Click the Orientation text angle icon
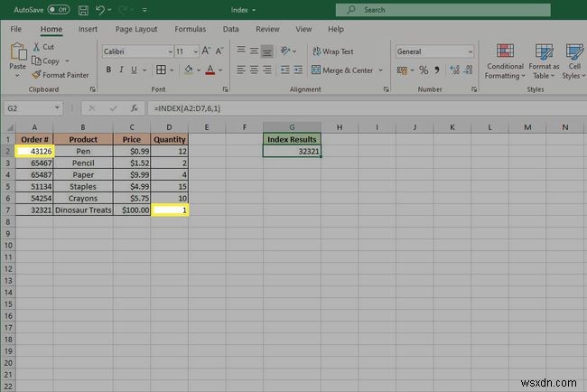Viewport: 587px width, 392px height. (x=285, y=51)
